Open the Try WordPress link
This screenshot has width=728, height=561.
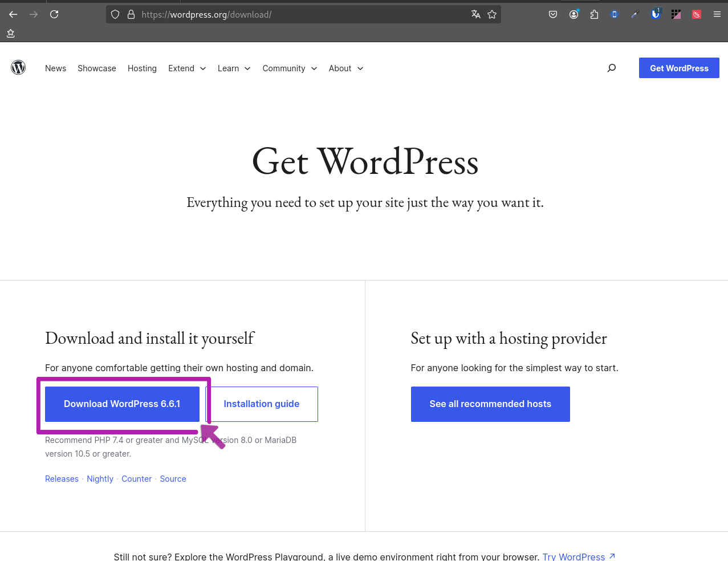[x=579, y=556]
